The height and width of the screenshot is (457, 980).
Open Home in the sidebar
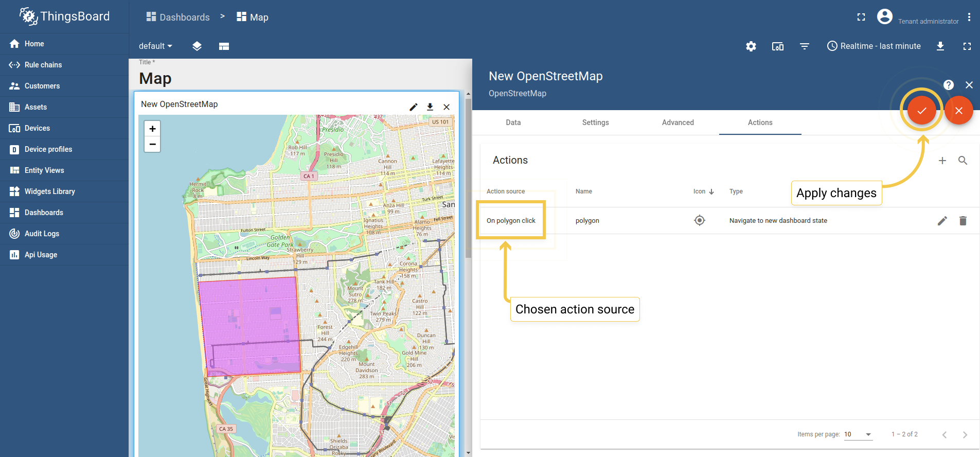click(x=64, y=44)
